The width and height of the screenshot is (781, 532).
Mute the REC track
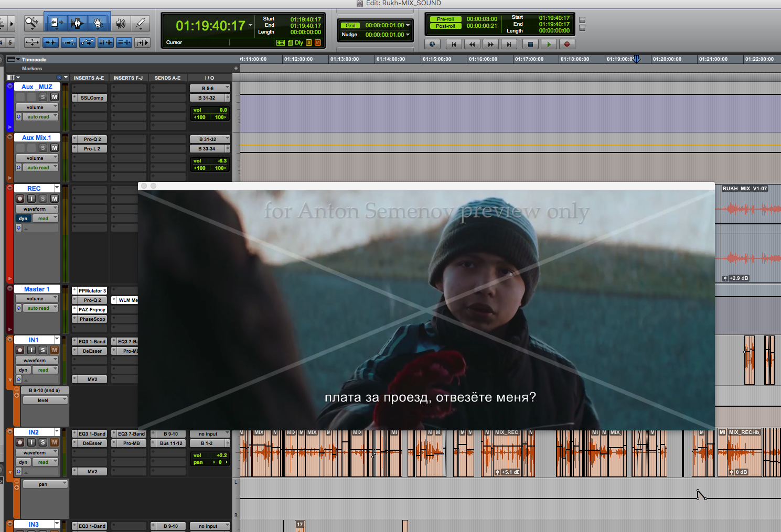tap(54, 199)
